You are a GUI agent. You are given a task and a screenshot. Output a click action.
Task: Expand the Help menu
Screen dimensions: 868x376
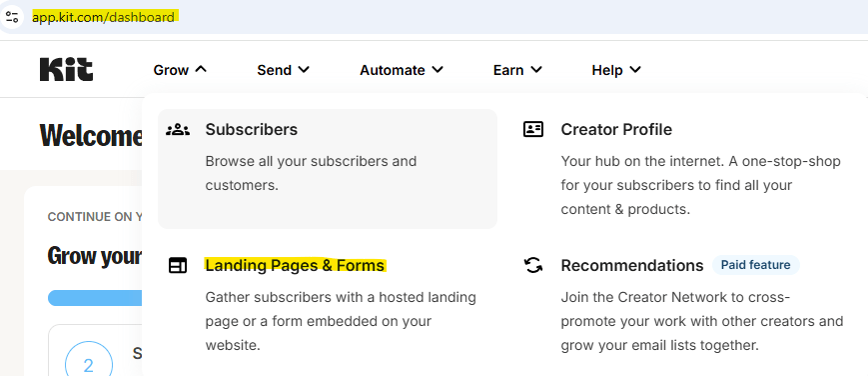pos(616,70)
